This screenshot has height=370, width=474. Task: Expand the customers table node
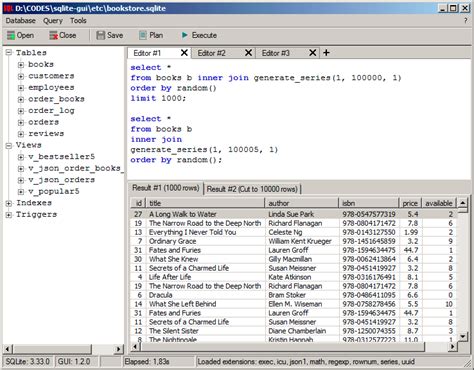click(x=21, y=76)
